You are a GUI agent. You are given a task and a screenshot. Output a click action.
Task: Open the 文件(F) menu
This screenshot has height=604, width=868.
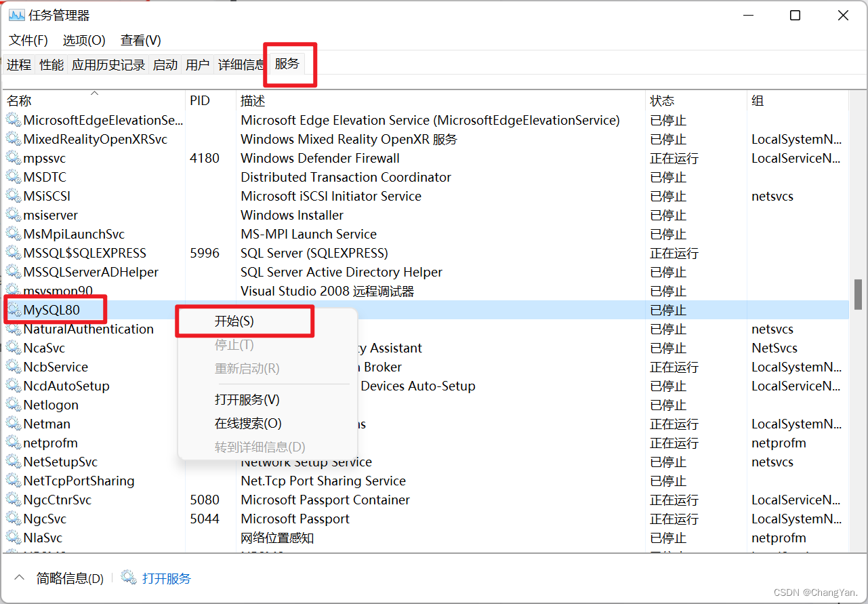tap(28, 40)
